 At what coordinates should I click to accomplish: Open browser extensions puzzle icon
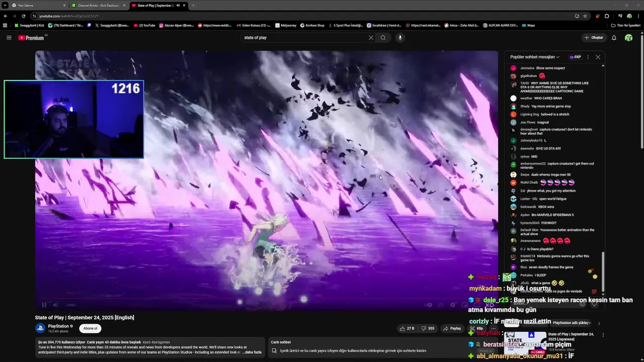point(607,16)
